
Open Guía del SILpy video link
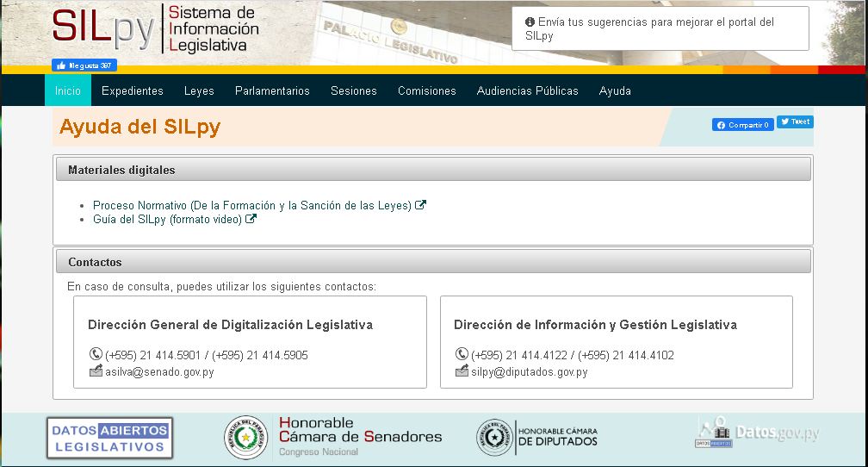pyautogui.click(x=167, y=220)
